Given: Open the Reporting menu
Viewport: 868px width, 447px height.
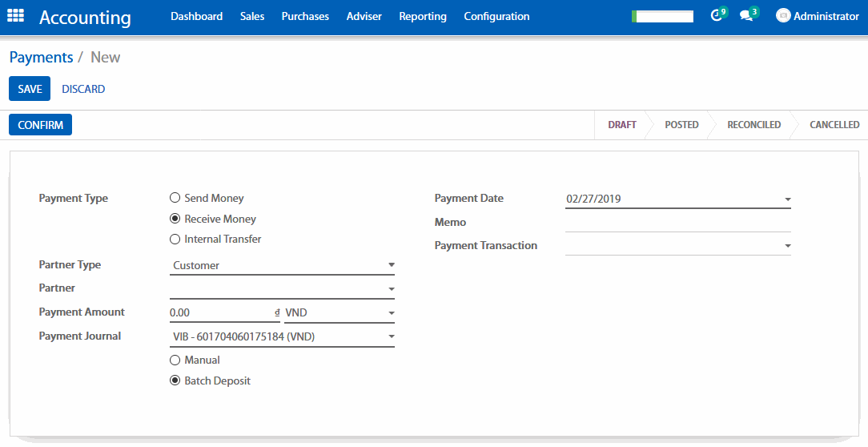Looking at the screenshot, I should (x=423, y=16).
